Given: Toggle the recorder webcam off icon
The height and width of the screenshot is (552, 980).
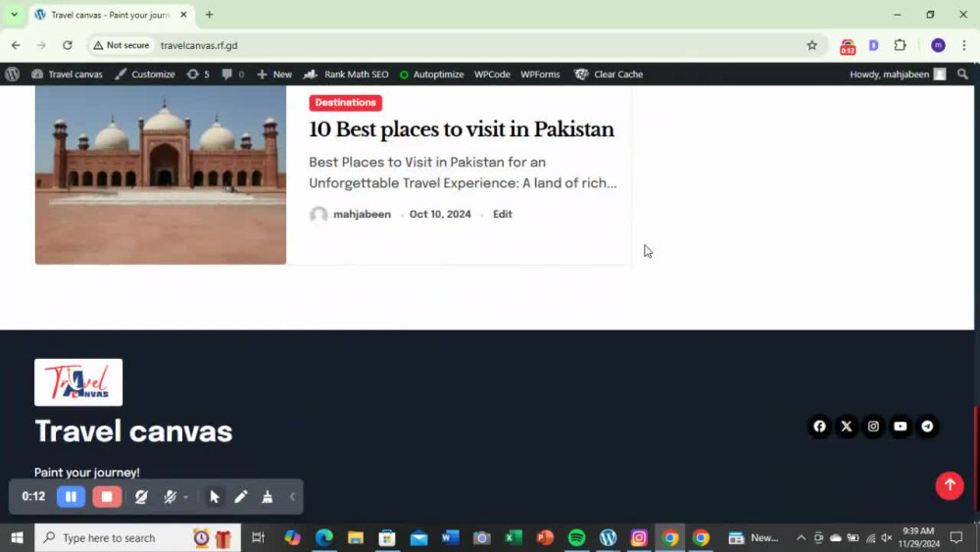Looking at the screenshot, I should click(141, 496).
